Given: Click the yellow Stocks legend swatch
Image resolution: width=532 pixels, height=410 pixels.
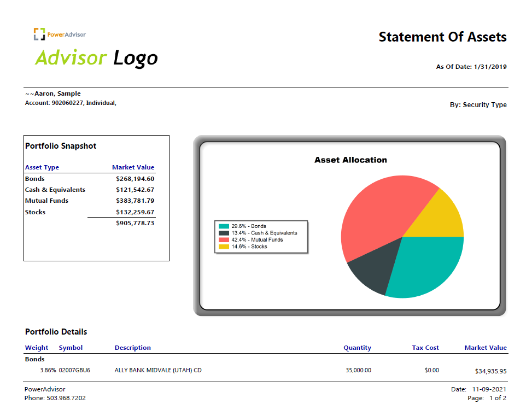Looking at the screenshot, I should pos(224,247).
